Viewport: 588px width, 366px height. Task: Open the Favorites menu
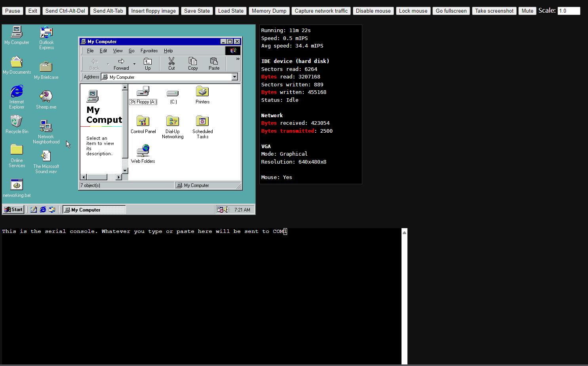click(149, 51)
